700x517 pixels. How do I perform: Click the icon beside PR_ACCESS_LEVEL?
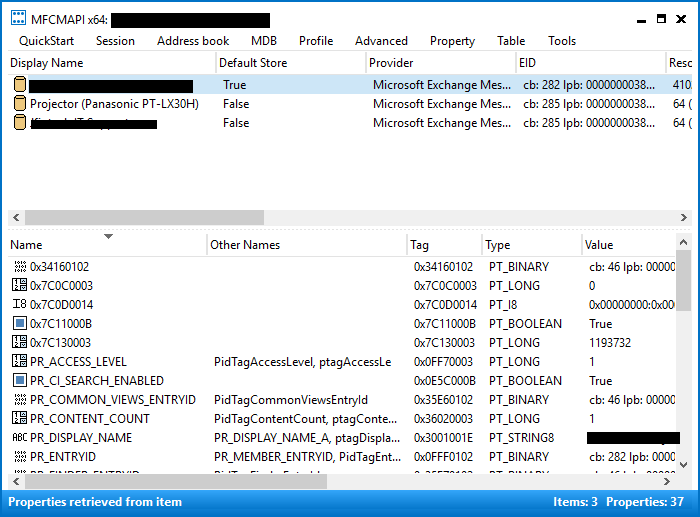coord(19,361)
